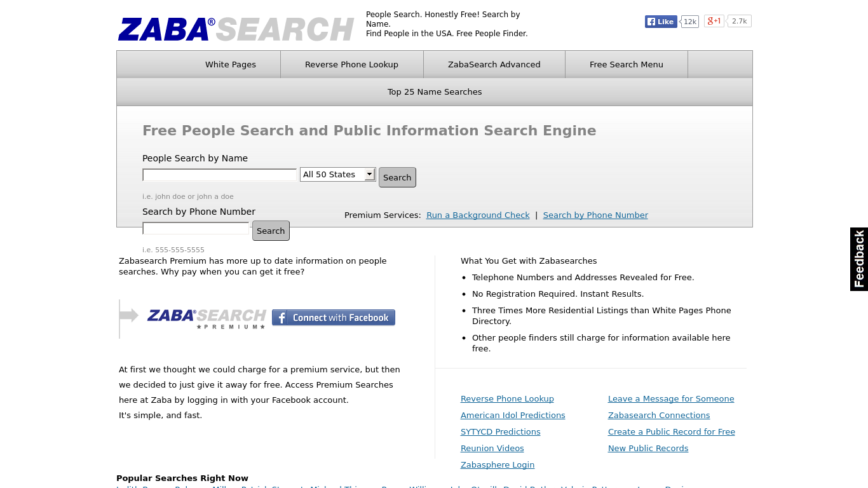Click 'Free People Search and Public Information' heading
This screenshot has width=868, height=488.
point(369,130)
